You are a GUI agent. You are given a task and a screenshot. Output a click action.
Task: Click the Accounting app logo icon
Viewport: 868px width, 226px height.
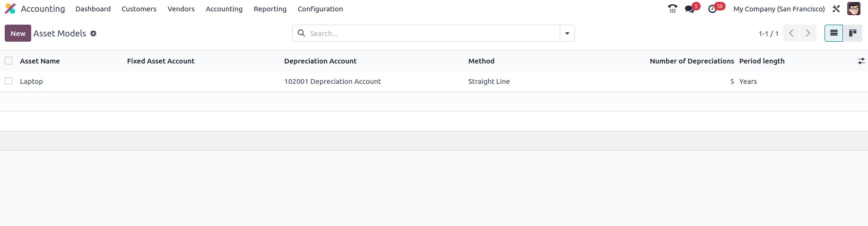10,9
